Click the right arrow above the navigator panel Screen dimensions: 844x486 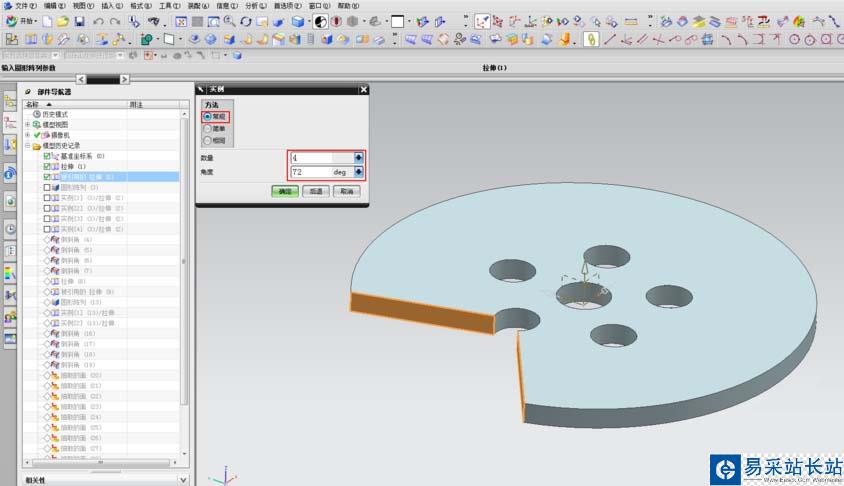pyautogui.click(x=124, y=79)
